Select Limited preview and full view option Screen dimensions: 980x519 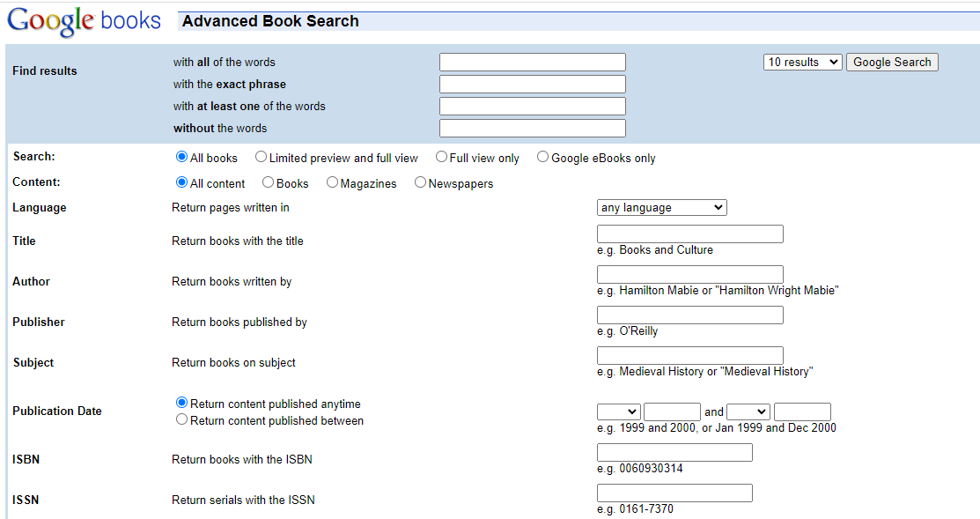(261, 157)
